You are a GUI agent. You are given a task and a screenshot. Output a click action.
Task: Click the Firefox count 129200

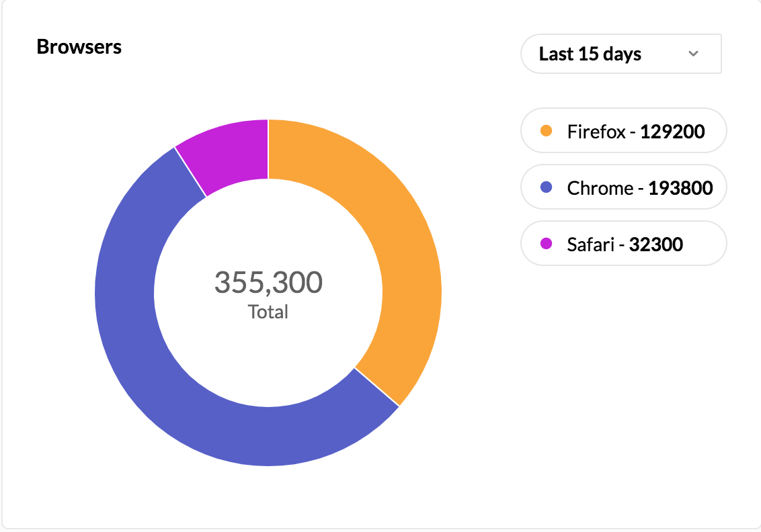(672, 131)
